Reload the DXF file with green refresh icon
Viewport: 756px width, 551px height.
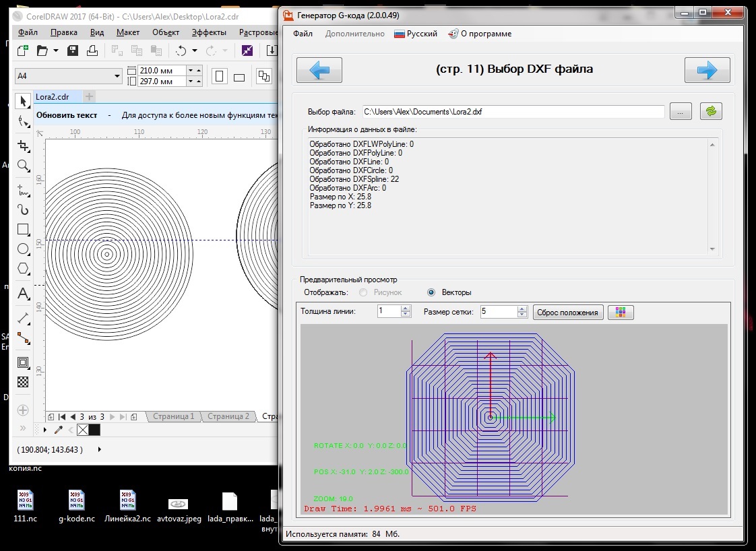tap(711, 112)
